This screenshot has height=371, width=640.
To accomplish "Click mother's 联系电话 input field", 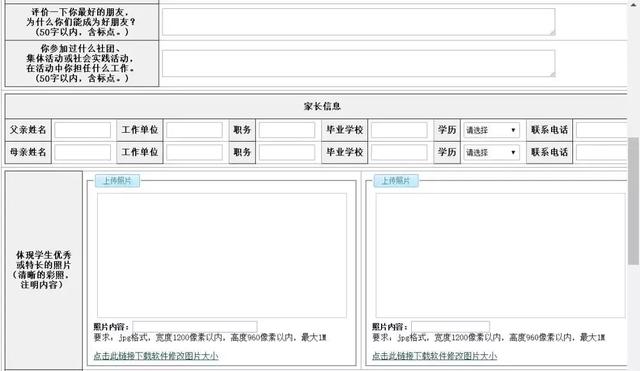I will pyautogui.click(x=602, y=152).
